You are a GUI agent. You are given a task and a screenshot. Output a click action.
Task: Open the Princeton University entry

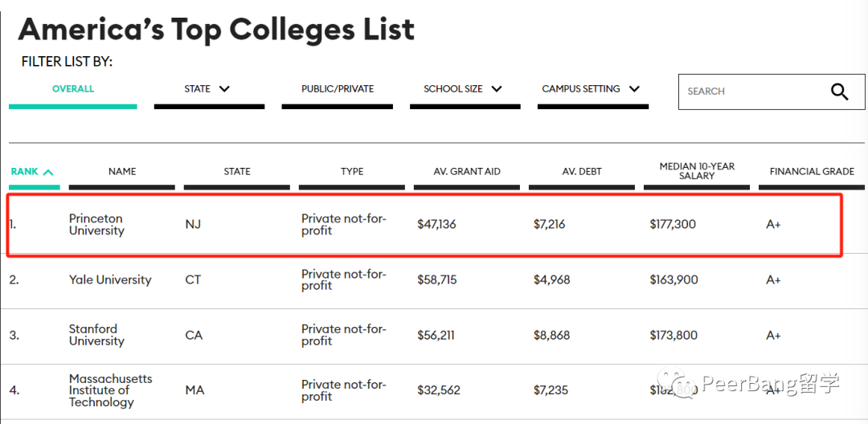point(96,224)
